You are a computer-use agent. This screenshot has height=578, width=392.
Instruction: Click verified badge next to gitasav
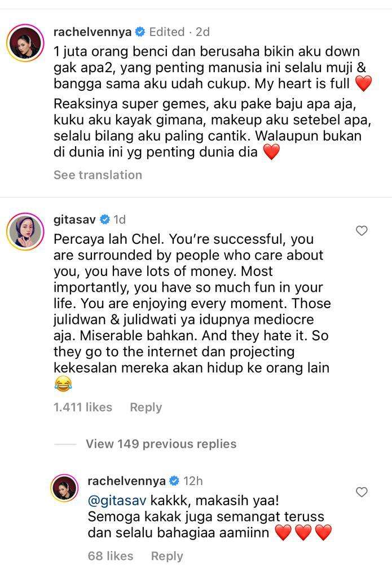(x=105, y=219)
